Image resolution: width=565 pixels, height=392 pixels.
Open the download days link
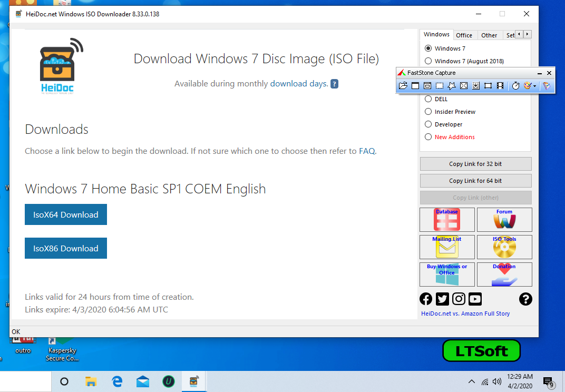coord(299,84)
